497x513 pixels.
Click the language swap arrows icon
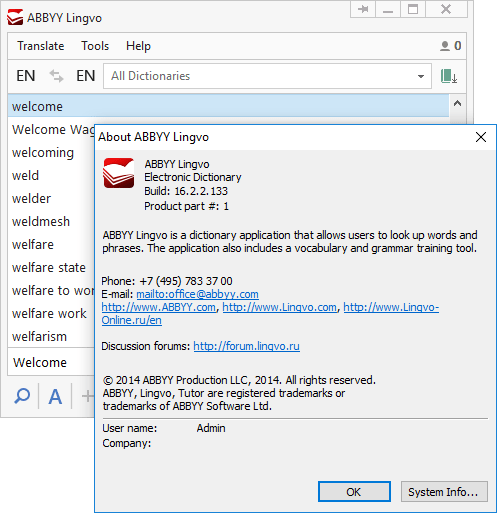(56, 76)
